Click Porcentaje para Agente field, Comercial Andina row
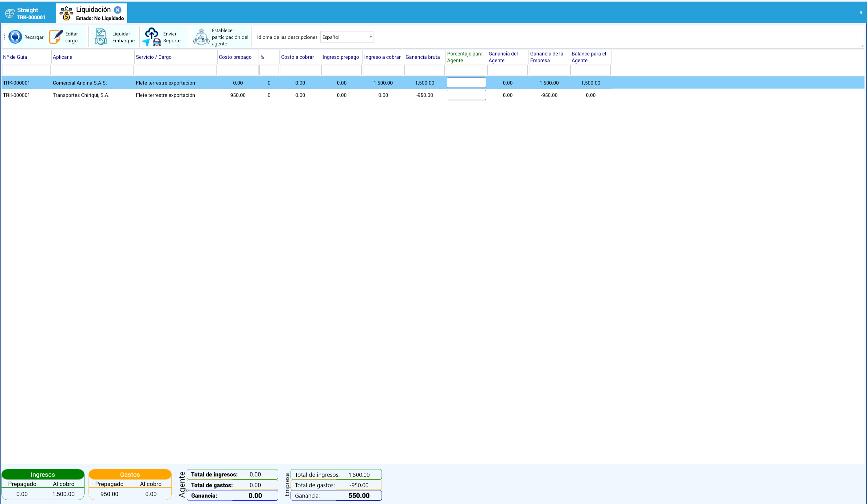 click(x=466, y=82)
